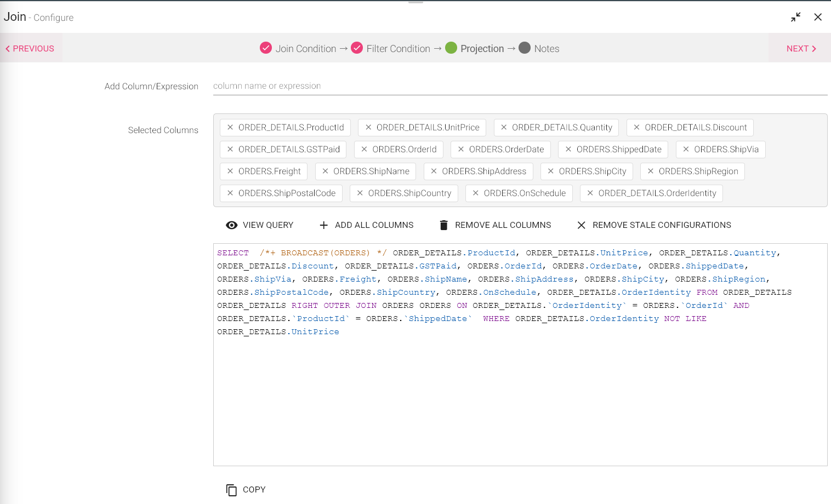Focus the column name or expression field

[x=520, y=86]
